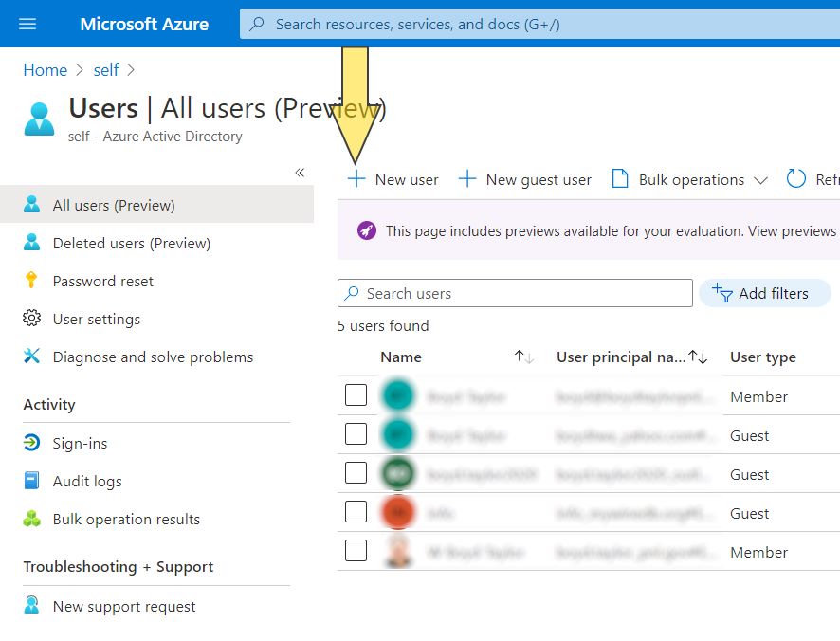This screenshot has height=641, width=840.
Task: Navigate to Home via the breadcrumb
Action: coord(45,69)
